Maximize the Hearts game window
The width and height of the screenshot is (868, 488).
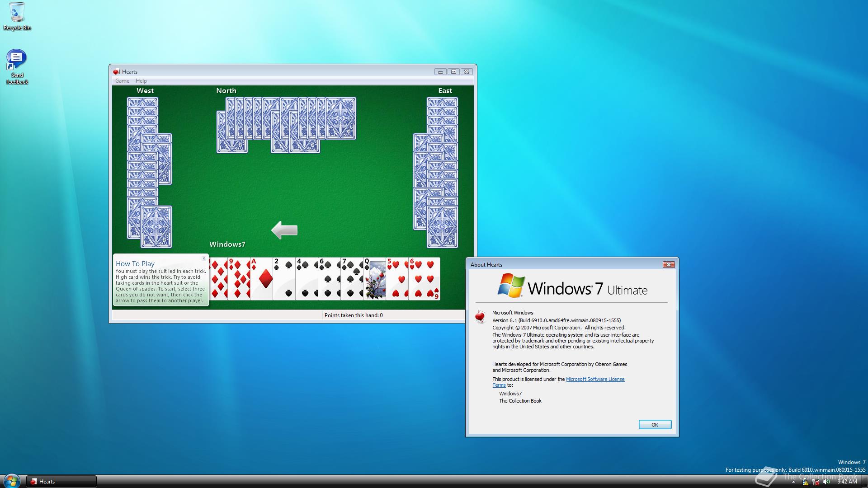454,71
